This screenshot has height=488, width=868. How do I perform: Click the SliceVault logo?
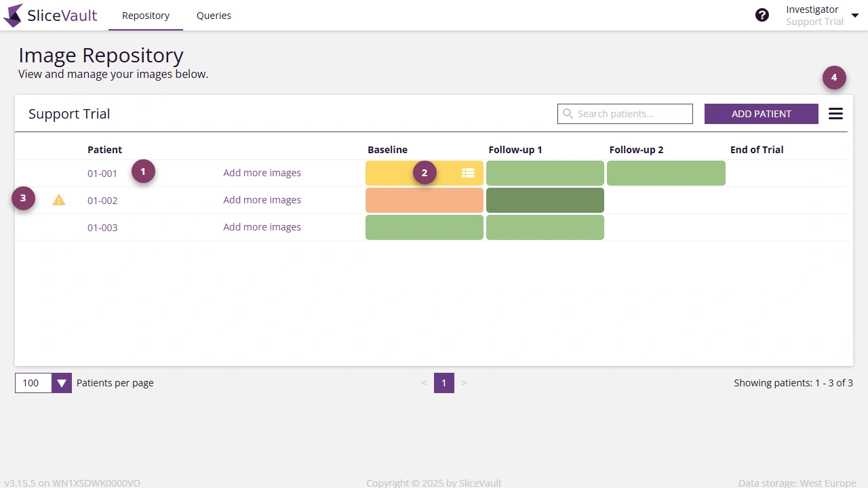(50, 15)
